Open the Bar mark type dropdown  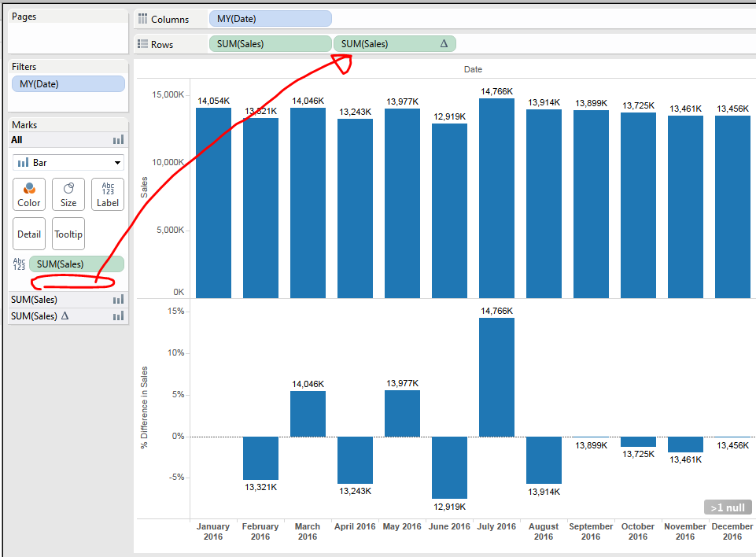tap(68, 163)
